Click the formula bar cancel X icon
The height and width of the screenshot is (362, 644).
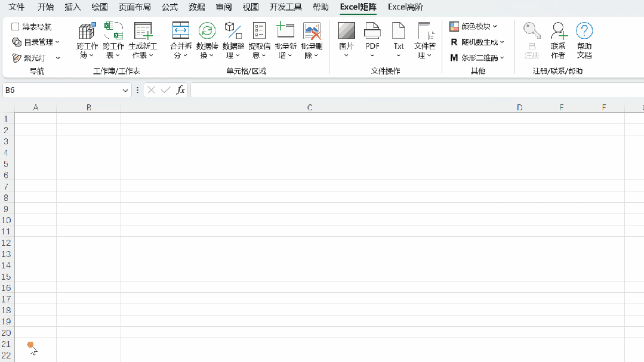151,90
